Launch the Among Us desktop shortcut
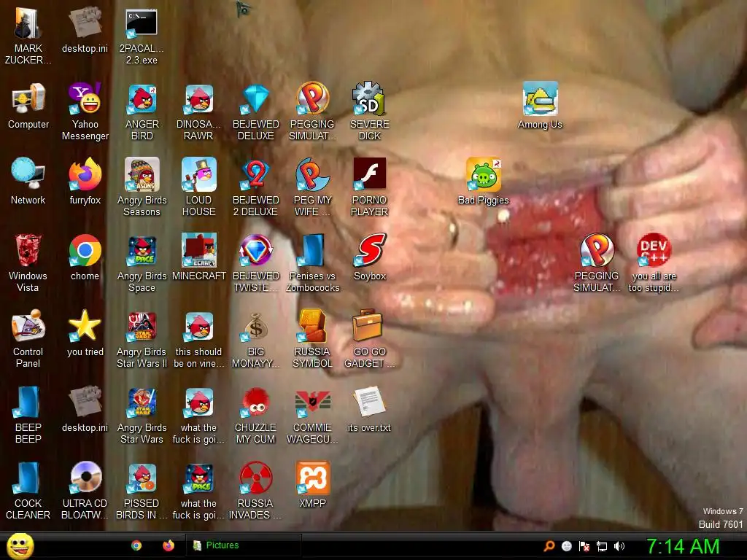The width and height of the screenshot is (747, 560). tap(541, 106)
